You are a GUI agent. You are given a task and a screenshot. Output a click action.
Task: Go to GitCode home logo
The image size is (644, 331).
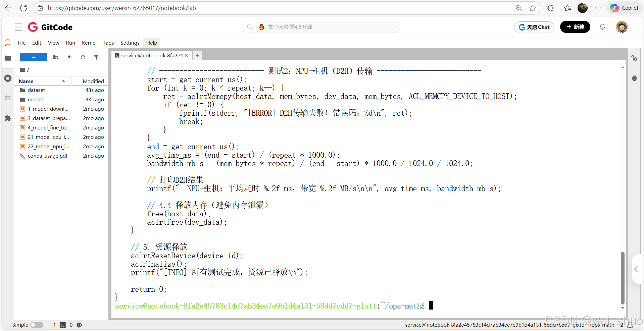(50, 27)
